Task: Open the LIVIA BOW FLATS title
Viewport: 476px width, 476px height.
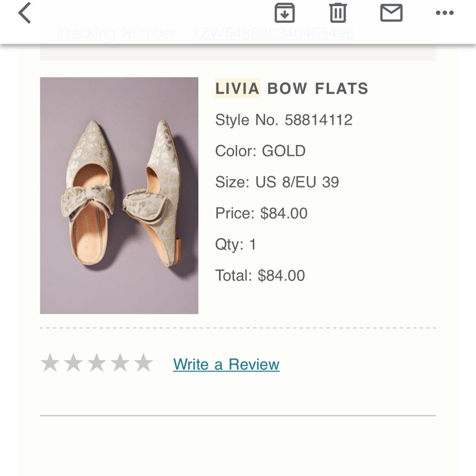Action: tap(292, 89)
